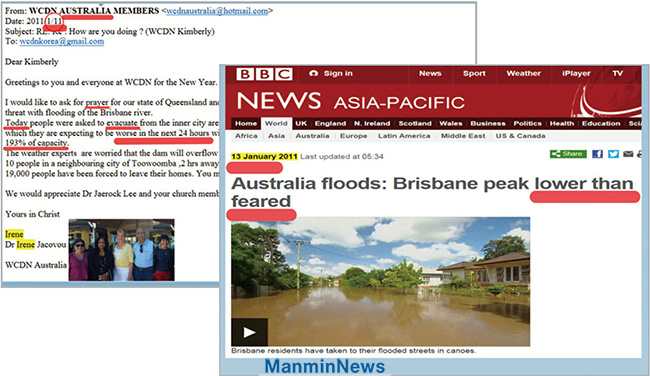Screen dimensions: 650x376
Task: Open the Home tab in the news navigation
Action: [246, 124]
